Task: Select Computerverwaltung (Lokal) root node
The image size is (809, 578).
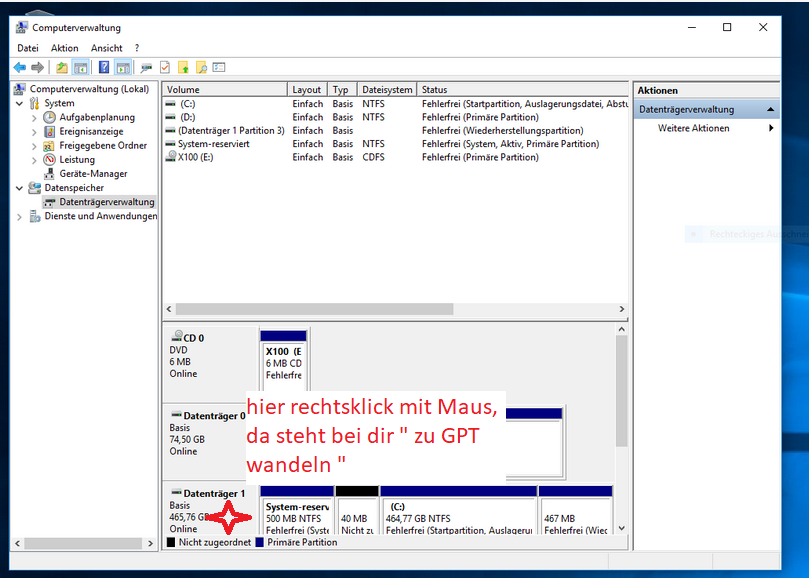Action: coord(89,89)
